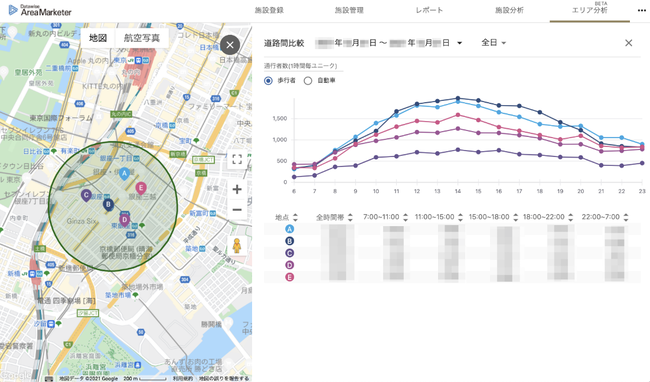
Task: Open the レポート tab
Action: (x=429, y=10)
